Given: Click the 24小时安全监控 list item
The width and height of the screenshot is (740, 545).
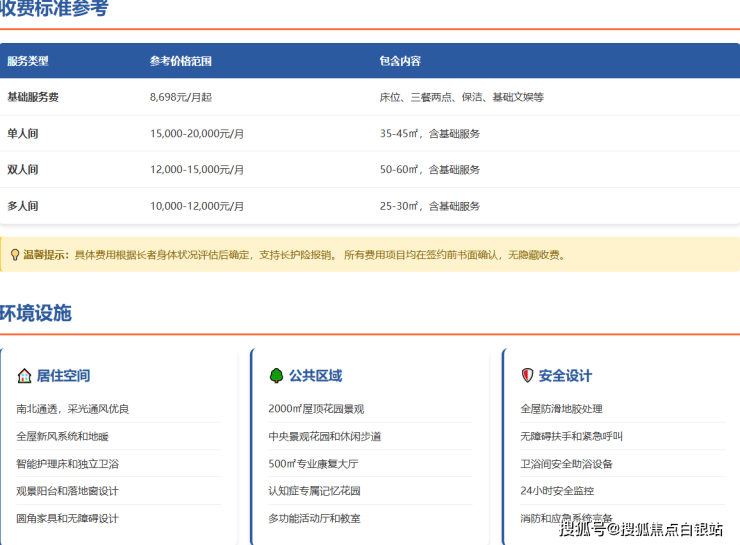Looking at the screenshot, I should [x=557, y=491].
